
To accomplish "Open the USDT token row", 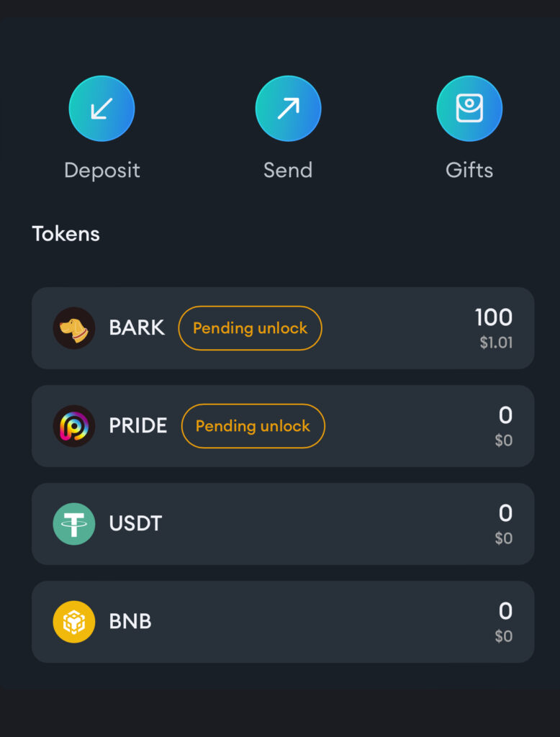I will [x=283, y=524].
